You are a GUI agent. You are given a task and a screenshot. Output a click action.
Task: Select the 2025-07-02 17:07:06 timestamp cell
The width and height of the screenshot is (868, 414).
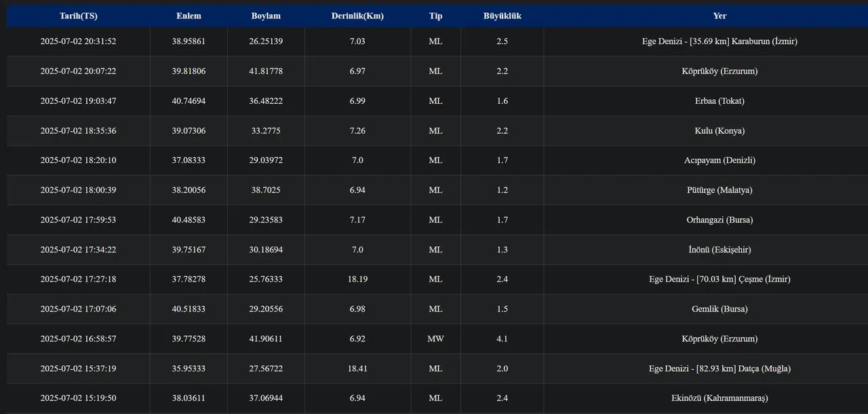coord(78,309)
